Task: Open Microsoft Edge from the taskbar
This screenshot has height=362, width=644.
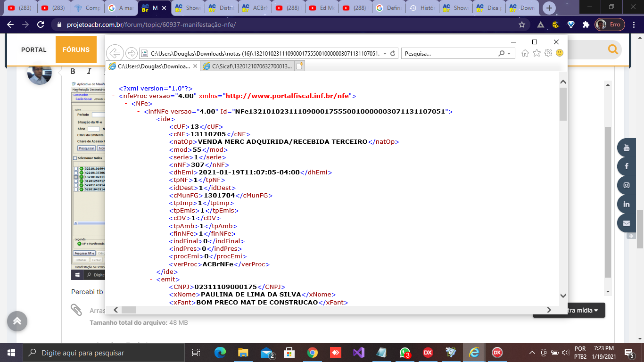Action: [x=220, y=353]
